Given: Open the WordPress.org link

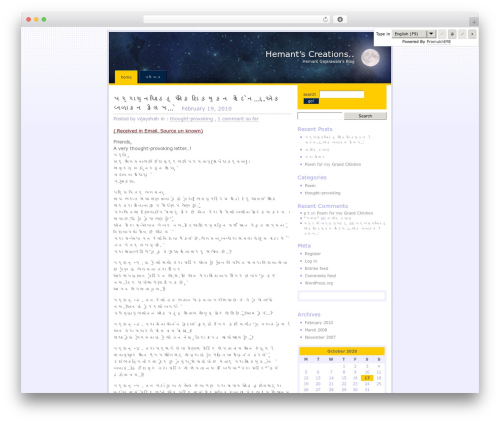Looking at the screenshot, I should pos(319,283).
